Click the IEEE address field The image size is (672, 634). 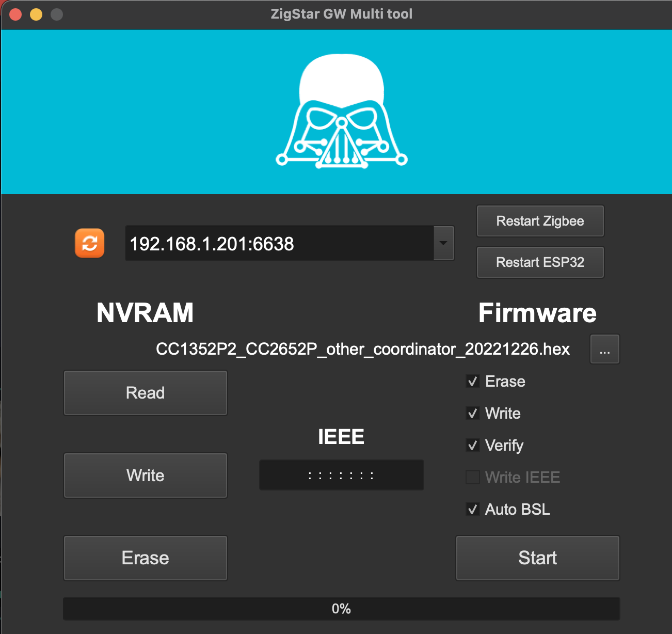[x=341, y=475]
